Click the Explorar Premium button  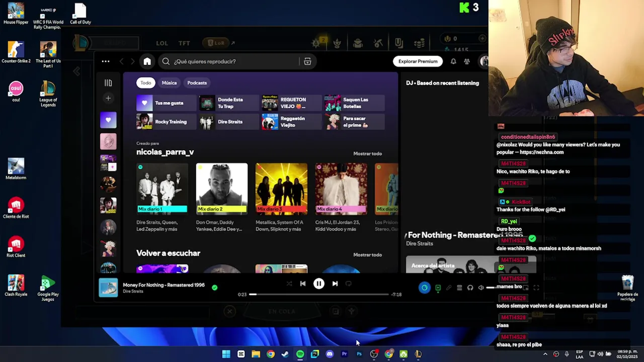(x=418, y=61)
